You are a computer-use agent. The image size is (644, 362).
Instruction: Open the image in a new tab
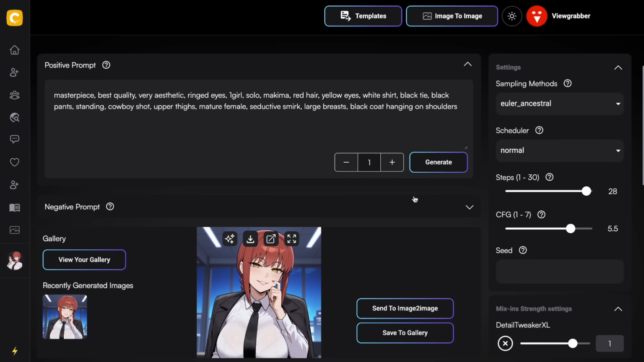click(x=270, y=239)
